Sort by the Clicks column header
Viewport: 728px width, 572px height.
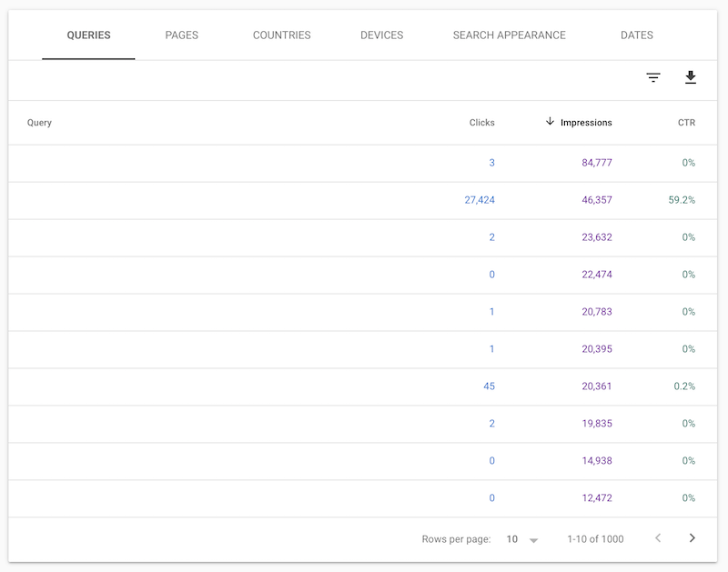(x=481, y=123)
